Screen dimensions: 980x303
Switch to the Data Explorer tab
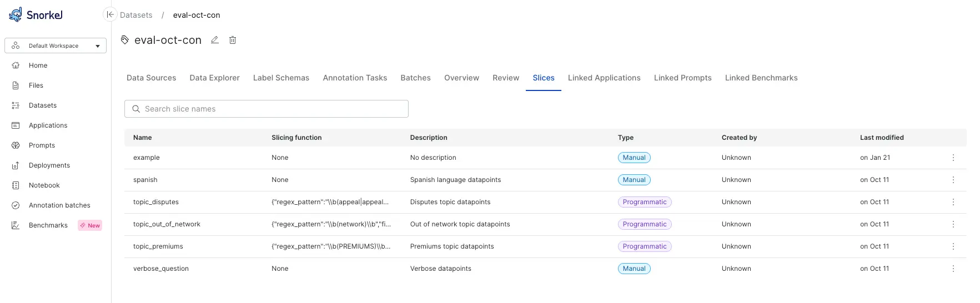[x=214, y=78]
